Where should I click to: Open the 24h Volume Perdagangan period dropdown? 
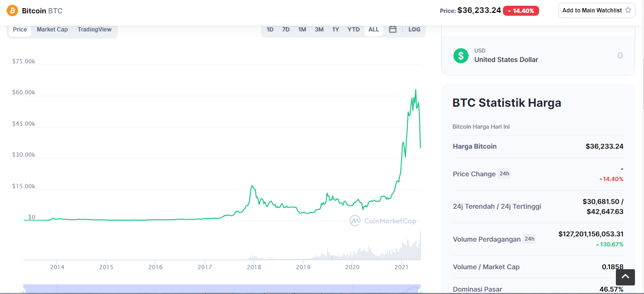[x=529, y=239]
